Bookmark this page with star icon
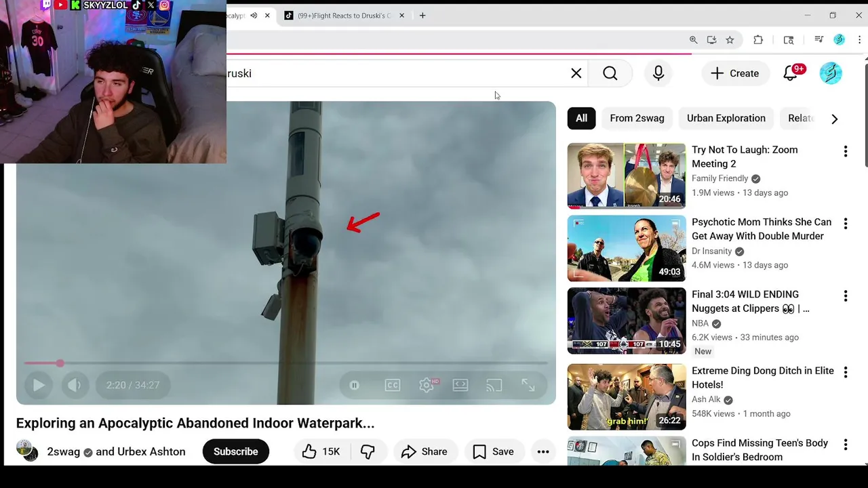 pyautogui.click(x=730, y=40)
